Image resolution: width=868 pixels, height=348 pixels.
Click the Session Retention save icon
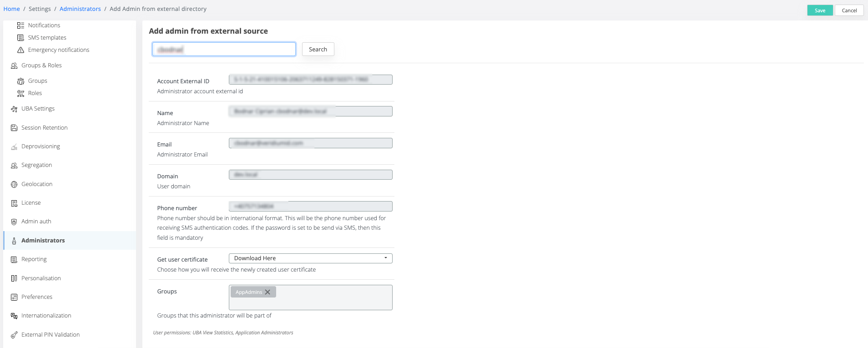14,128
